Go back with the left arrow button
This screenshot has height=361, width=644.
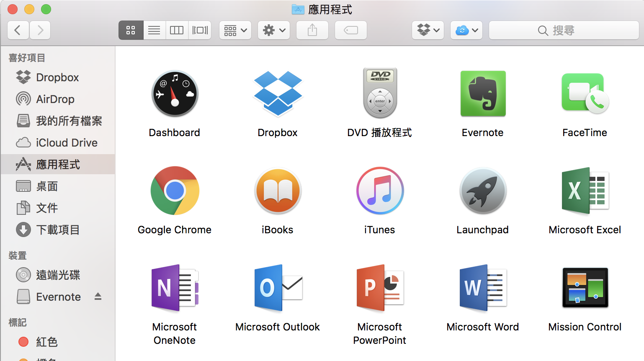tap(18, 30)
